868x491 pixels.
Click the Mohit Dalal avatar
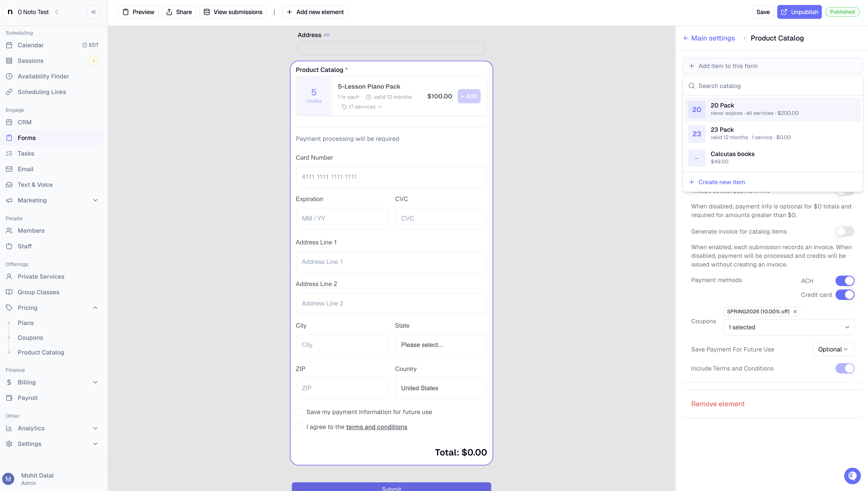click(x=8, y=479)
